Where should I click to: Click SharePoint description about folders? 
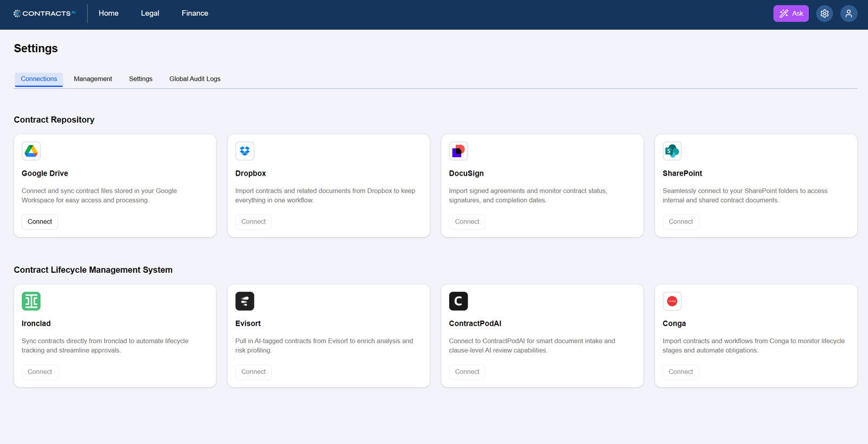coord(745,196)
